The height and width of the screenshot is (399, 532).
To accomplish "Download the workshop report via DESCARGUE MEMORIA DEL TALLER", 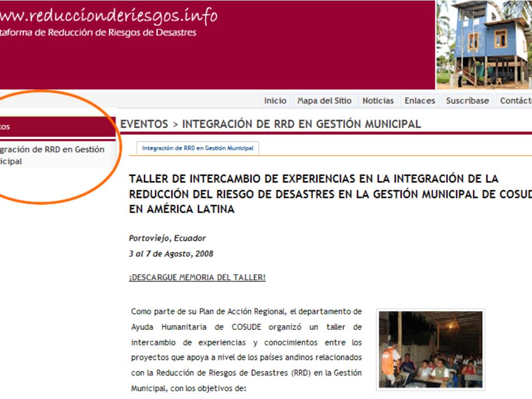I will (197, 277).
